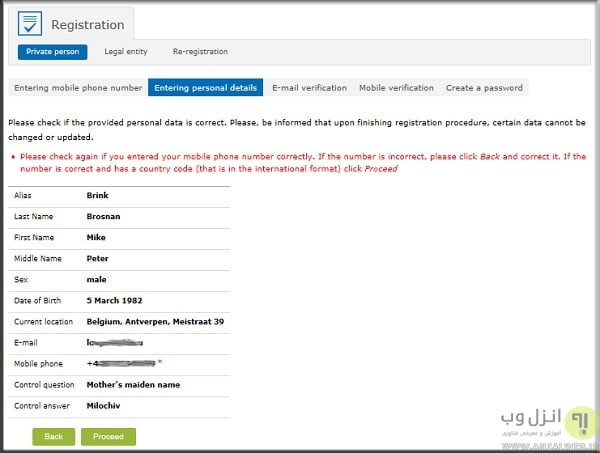Click the Current location address value
Viewport: 600px width, 453px height.
[155, 321]
